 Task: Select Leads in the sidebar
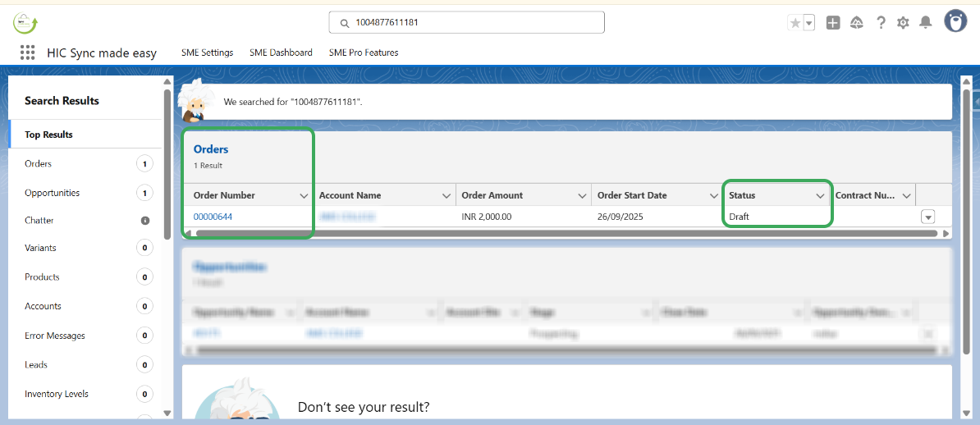[85, 364]
